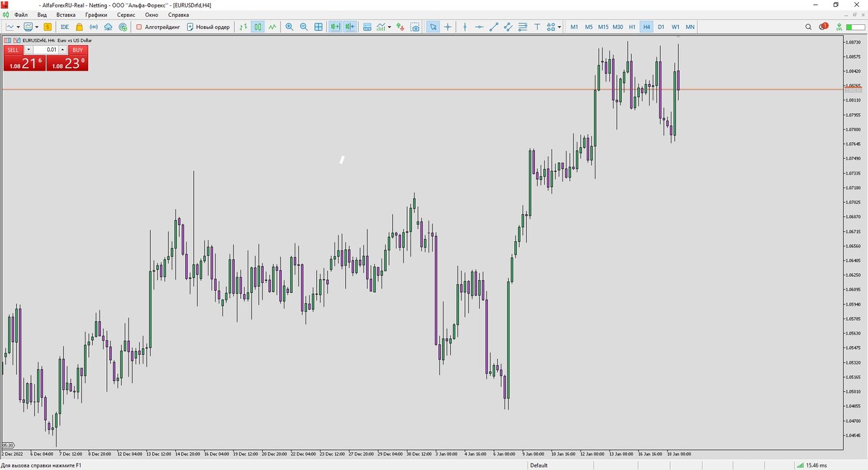Toggle one-click trading panel icon on chart
Screen dimensions: 868x470
[x=8, y=40]
